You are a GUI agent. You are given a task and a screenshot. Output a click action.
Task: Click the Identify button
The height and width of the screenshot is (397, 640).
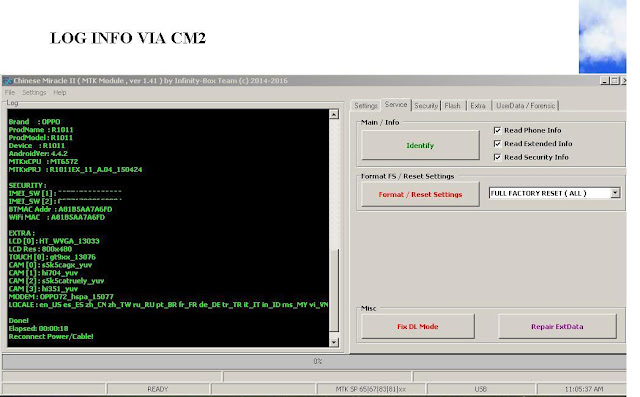click(x=420, y=145)
